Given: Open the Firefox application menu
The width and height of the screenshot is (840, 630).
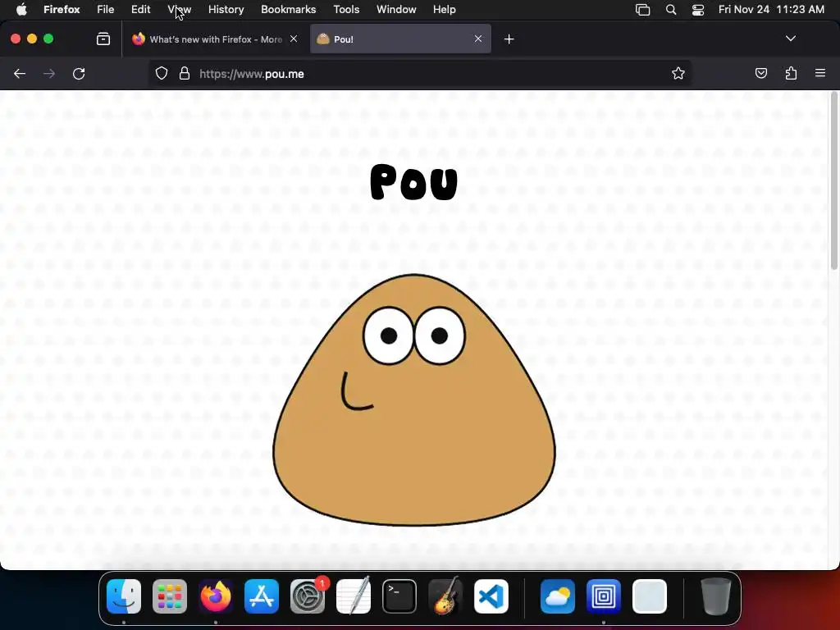Looking at the screenshot, I should (x=820, y=73).
